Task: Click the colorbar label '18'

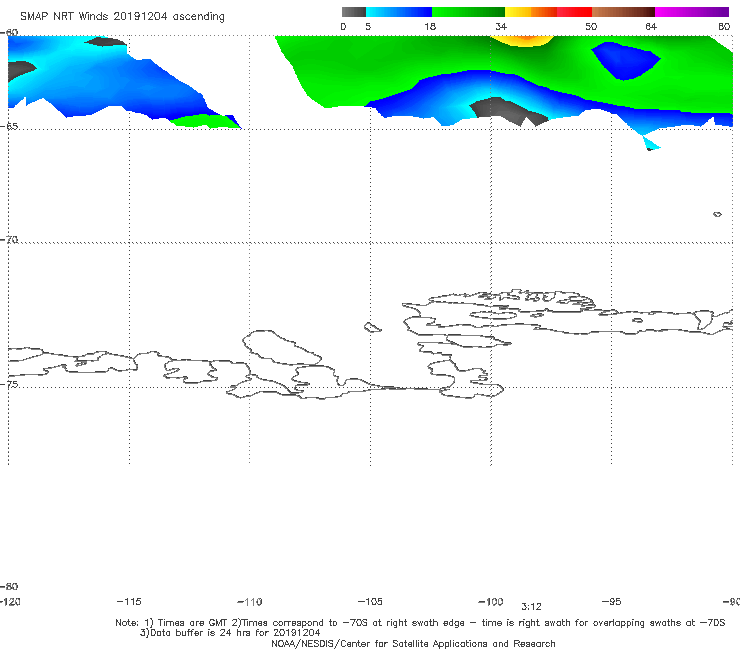Action: 430,26
